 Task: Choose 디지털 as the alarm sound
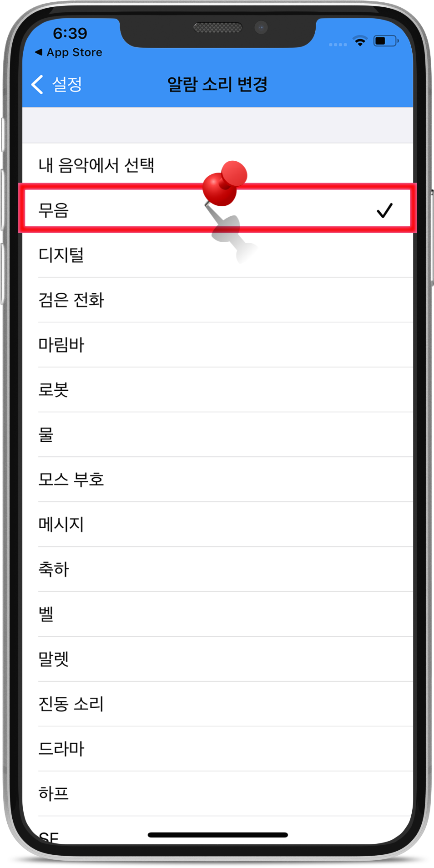click(217, 255)
